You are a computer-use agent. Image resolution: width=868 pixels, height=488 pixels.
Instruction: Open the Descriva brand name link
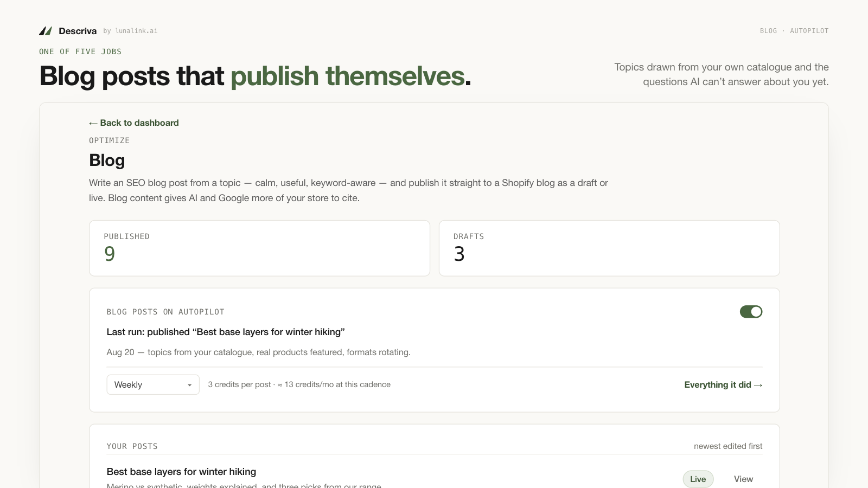tap(78, 31)
